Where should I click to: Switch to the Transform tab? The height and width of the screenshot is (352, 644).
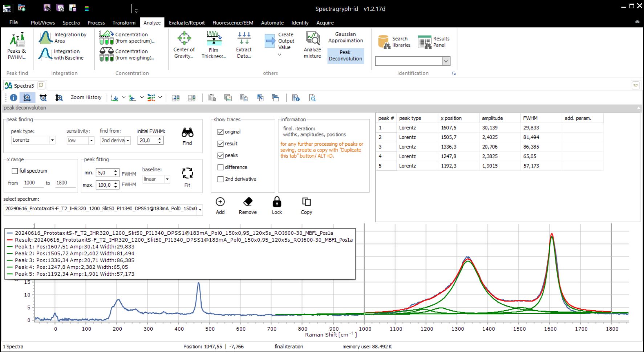124,23
